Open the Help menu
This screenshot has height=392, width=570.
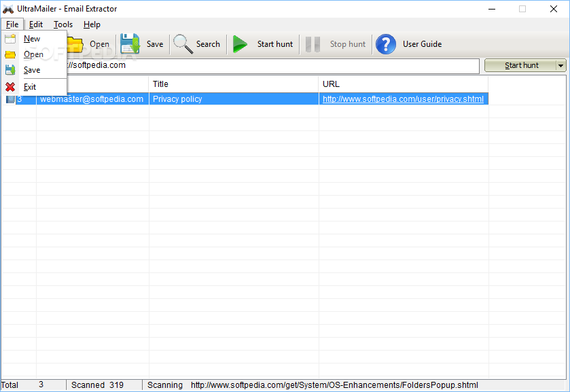[x=92, y=24]
